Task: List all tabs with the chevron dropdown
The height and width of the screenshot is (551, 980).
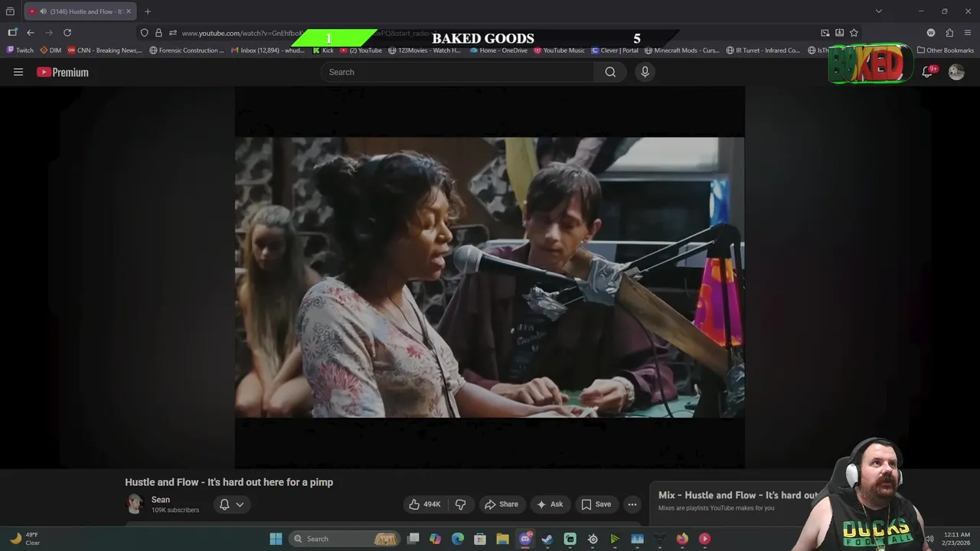Action: pos(879,11)
